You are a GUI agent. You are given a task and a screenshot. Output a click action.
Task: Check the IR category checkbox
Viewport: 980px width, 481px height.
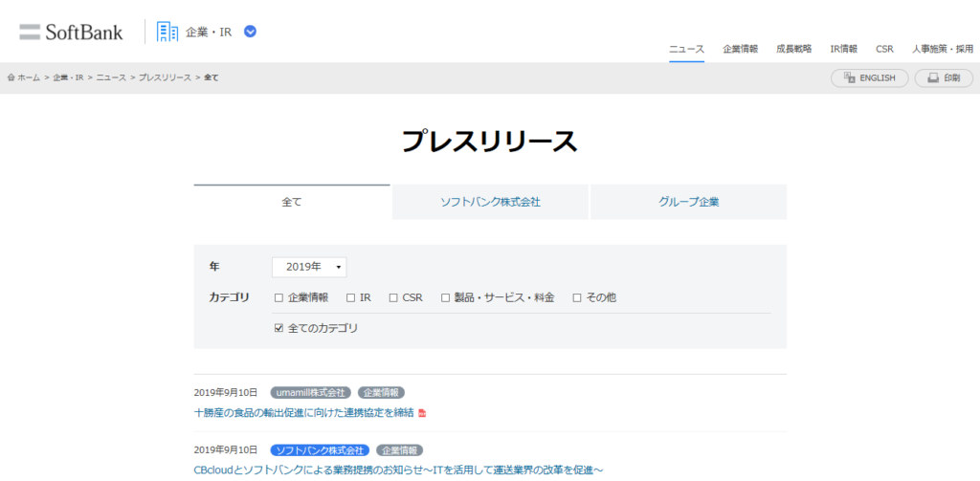350,298
